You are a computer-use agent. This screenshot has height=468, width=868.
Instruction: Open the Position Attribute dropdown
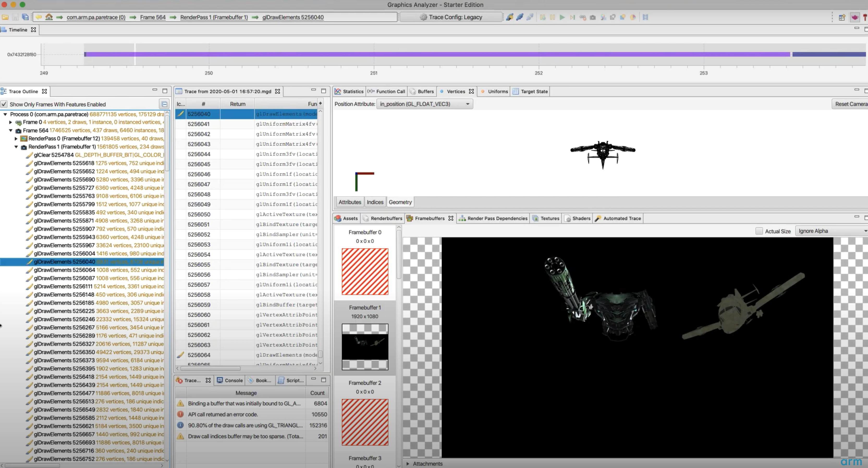[425, 104]
